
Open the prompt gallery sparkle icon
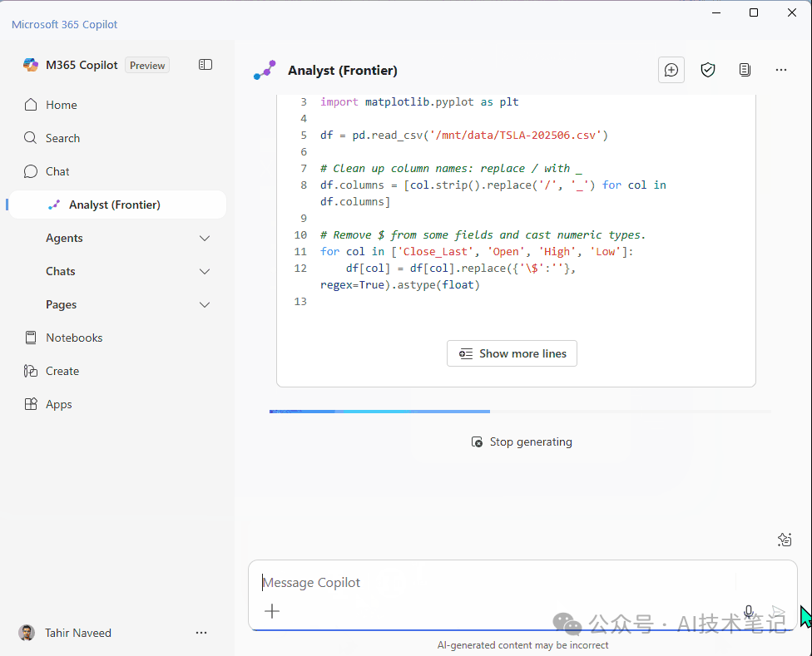point(785,540)
